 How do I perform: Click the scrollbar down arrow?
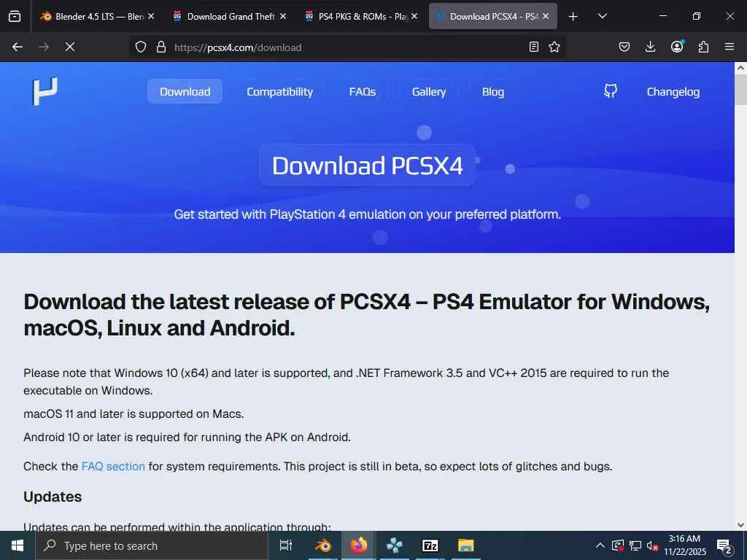point(741,525)
